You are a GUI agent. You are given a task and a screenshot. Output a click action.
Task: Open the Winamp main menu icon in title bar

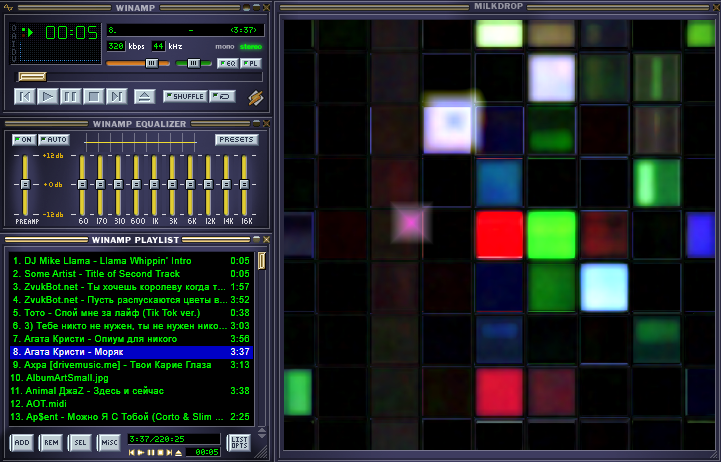tap(8, 8)
